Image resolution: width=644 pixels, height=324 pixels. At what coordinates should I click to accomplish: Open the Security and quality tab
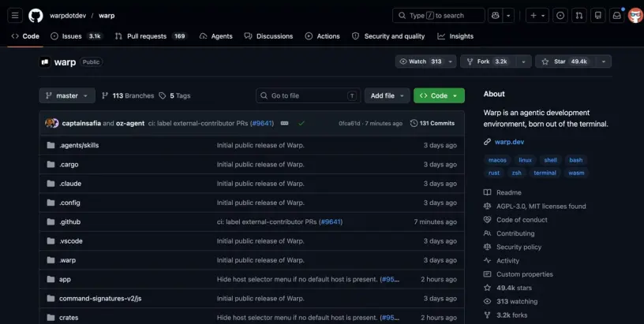pyautogui.click(x=388, y=36)
